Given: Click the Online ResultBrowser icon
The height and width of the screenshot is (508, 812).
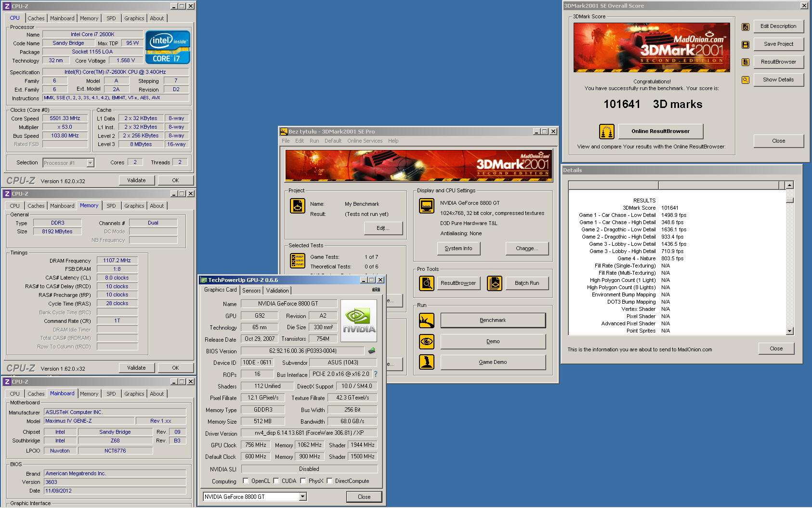Looking at the screenshot, I should (606, 131).
